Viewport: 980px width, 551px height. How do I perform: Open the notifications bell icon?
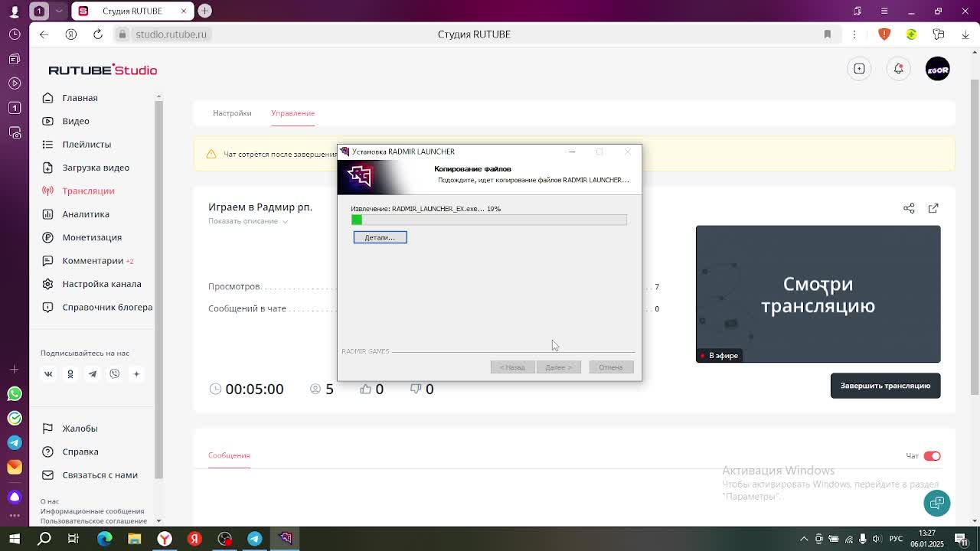[x=899, y=69]
